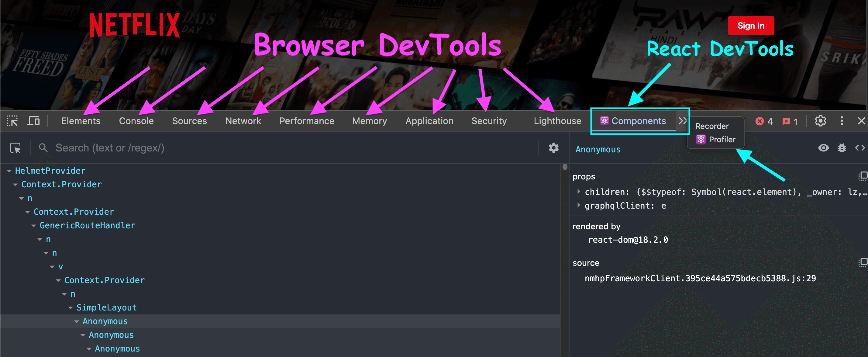868x357 pixels.
Task: Click the red Sign In button
Action: [x=750, y=26]
